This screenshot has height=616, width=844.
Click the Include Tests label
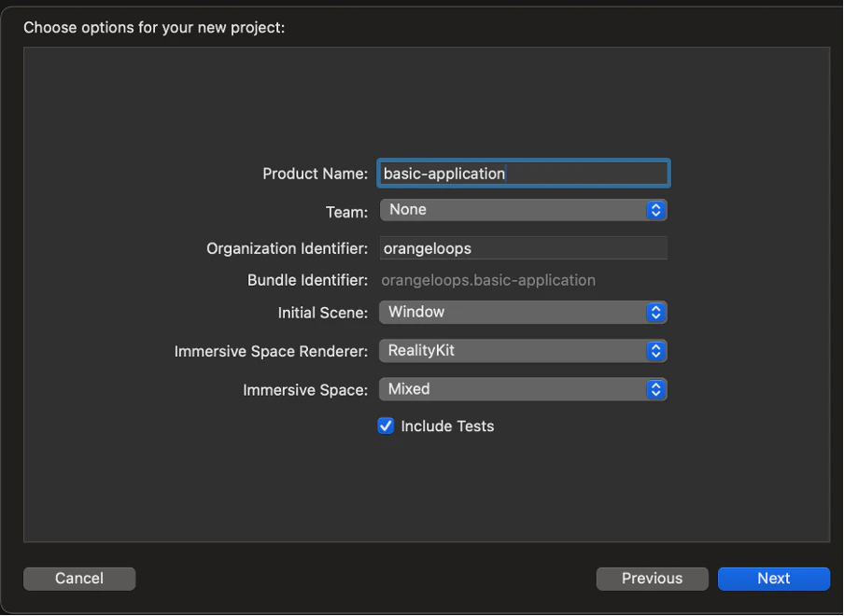click(x=447, y=427)
